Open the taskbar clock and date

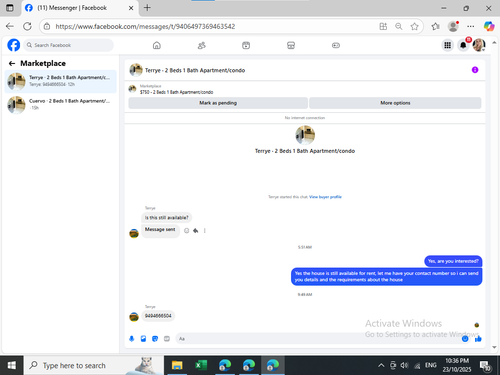pyautogui.click(x=457, y=365)
